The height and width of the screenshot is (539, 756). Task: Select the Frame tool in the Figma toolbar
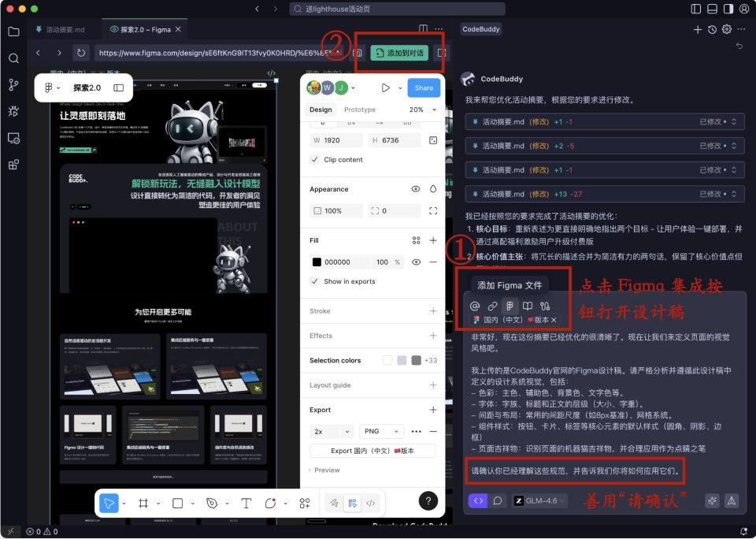point(142,503)
